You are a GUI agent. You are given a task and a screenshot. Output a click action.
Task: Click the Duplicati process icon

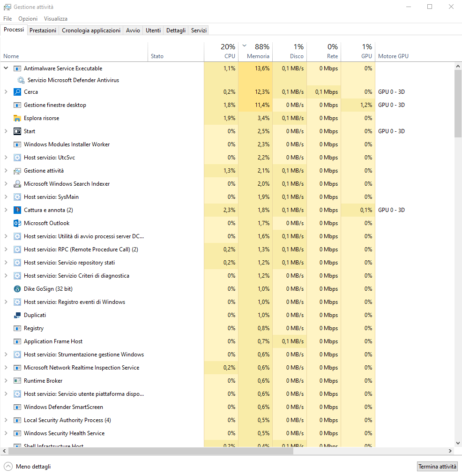click(x=17, y=315)
